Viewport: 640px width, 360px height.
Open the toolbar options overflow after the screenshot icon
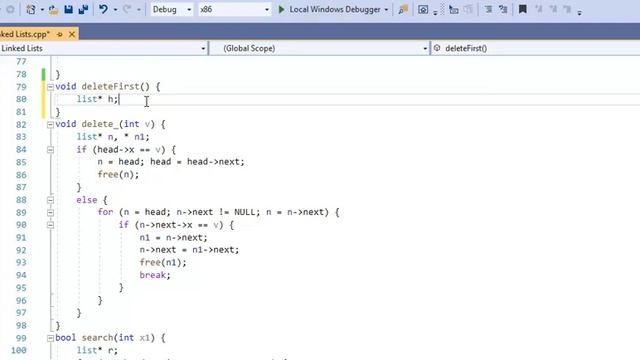click(435, 12)
